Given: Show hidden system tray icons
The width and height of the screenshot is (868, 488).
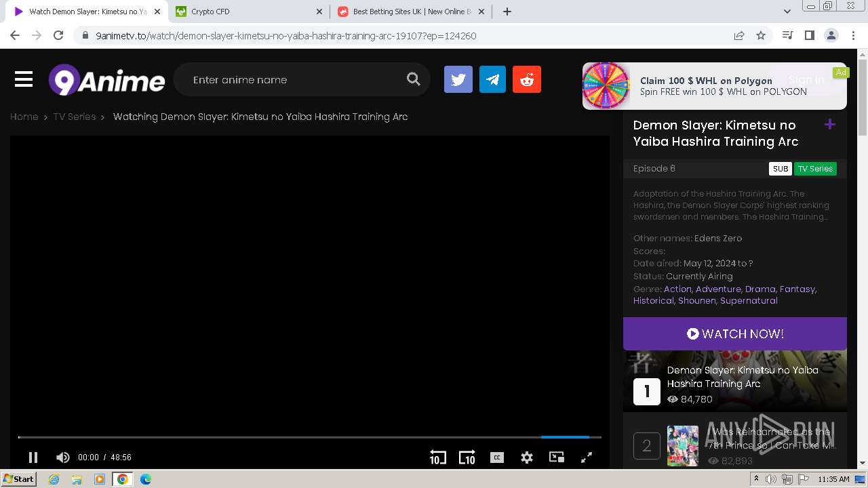Looking at the screenshot, I should pyautogui.click(x=757, y=479).
